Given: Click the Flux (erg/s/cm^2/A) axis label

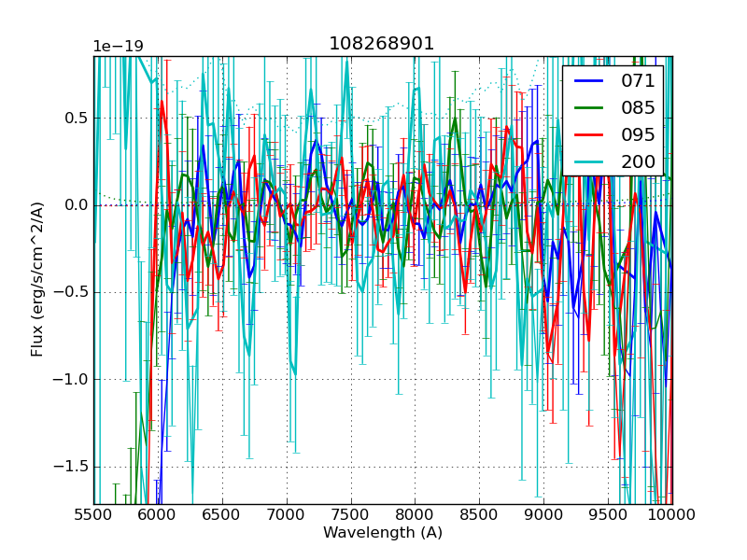Looking at the screenshot, I should tap(37, 280).
